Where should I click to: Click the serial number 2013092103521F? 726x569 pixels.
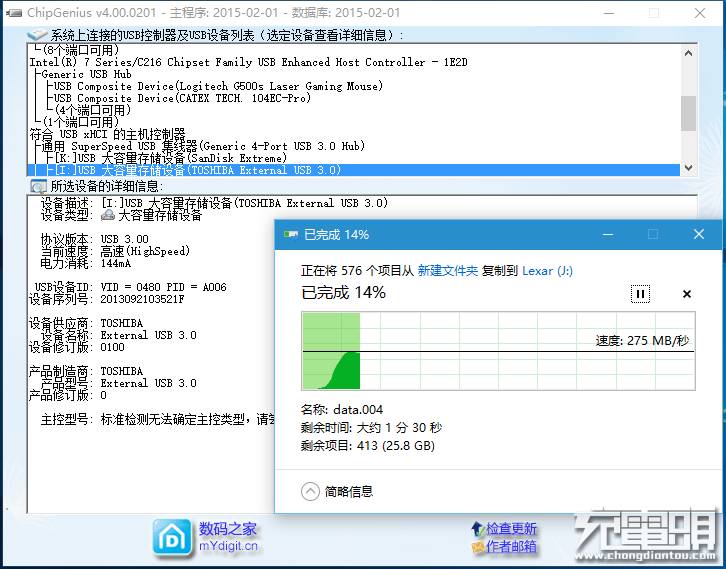click(x=142, y=299)
